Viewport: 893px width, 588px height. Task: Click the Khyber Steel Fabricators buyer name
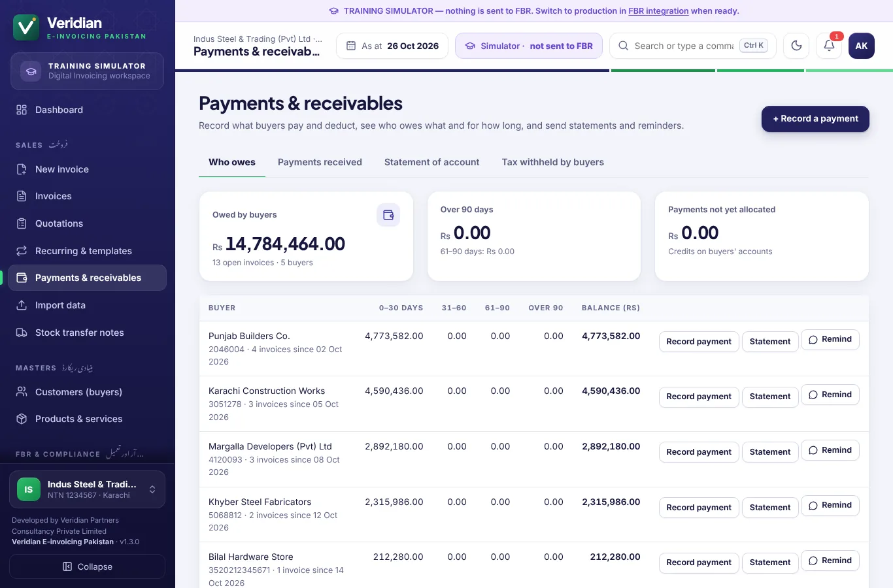click(260, 502)
